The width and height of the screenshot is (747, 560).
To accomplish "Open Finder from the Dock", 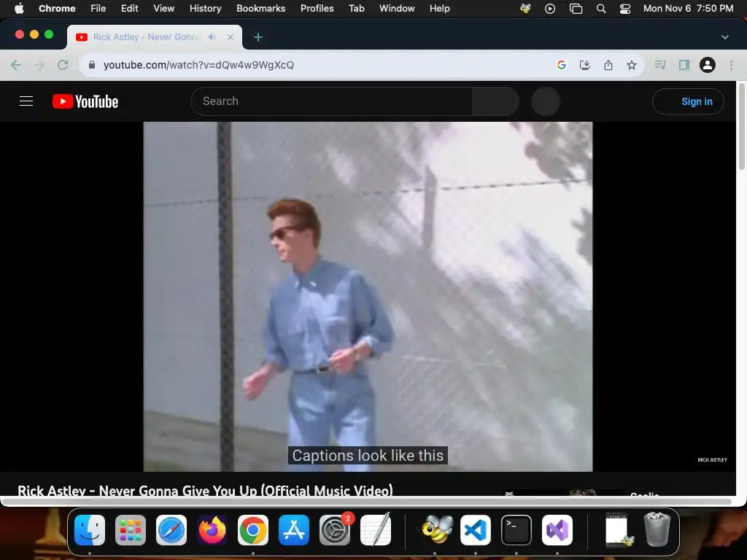I will click(x=90, y=530).
